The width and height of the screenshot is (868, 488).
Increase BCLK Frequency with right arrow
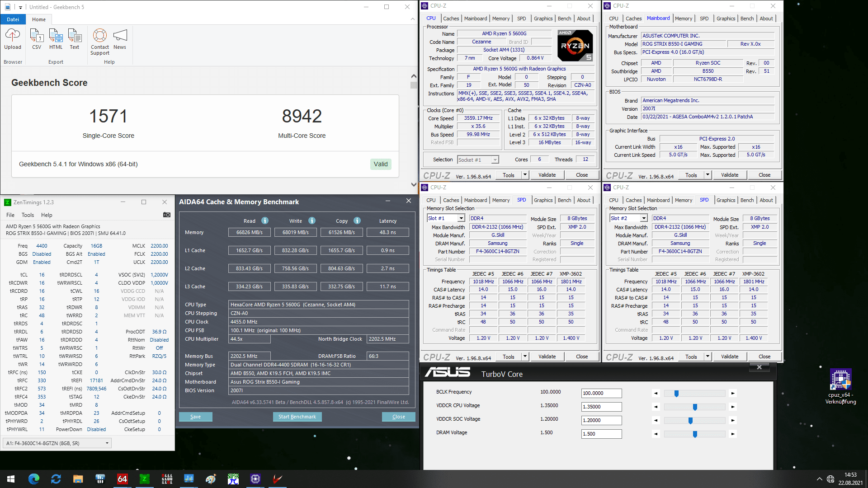(733, 393)
